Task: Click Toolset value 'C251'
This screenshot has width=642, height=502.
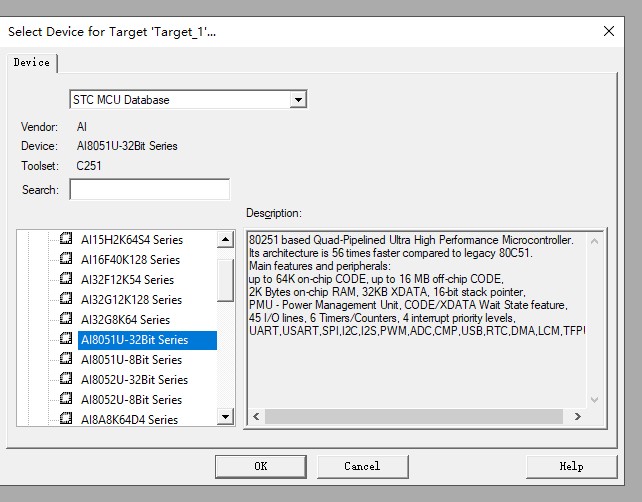Action: pyautogui.click(x=89, y=166)
